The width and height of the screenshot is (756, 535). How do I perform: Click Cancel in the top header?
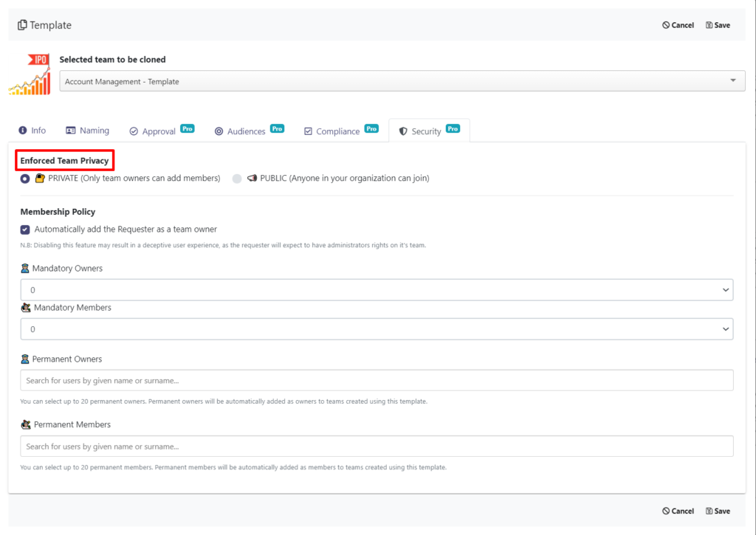[678, 25]
